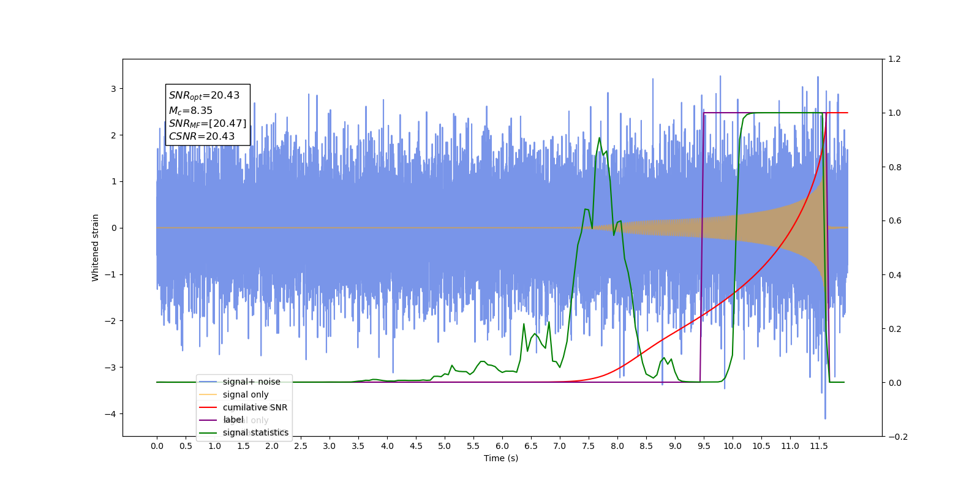The height and width of the screenshot is (490, 980).
Task: Click the 0.2 tick on right-hand axis
Action: click(895, 329)
